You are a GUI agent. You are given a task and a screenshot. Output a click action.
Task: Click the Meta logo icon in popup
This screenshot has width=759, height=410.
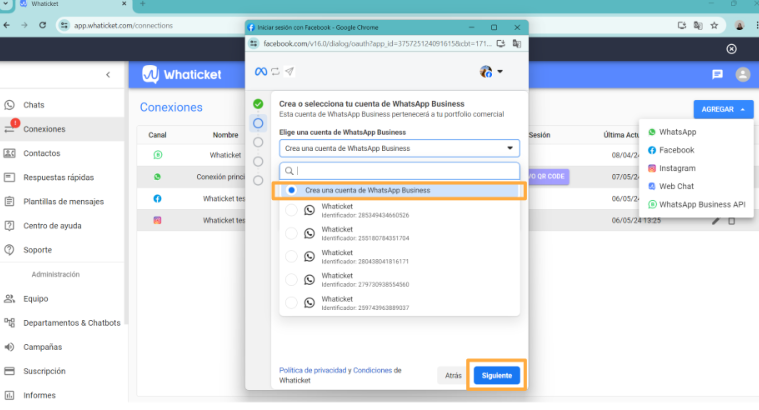pyautogui.click(x=261, y=72)
